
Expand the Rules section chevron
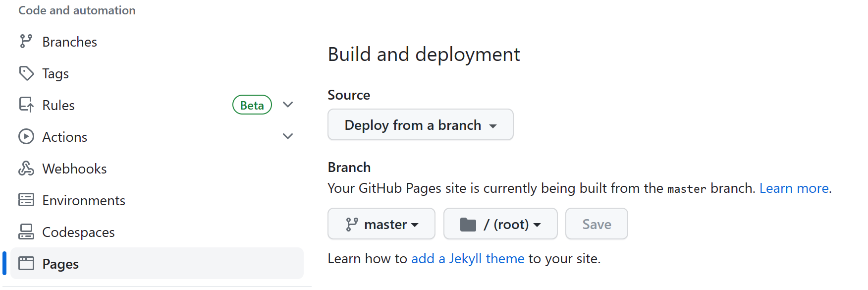pyautogui.click(x=288, y=105)
